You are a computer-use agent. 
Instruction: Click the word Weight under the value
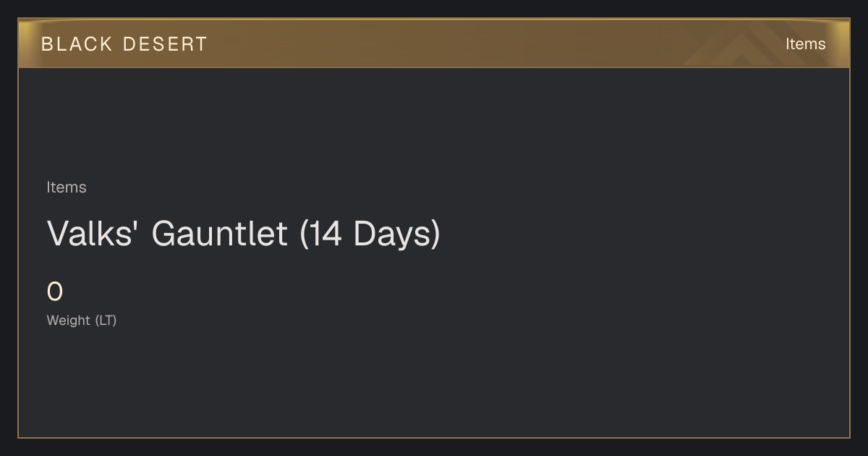tap(69, 320)
